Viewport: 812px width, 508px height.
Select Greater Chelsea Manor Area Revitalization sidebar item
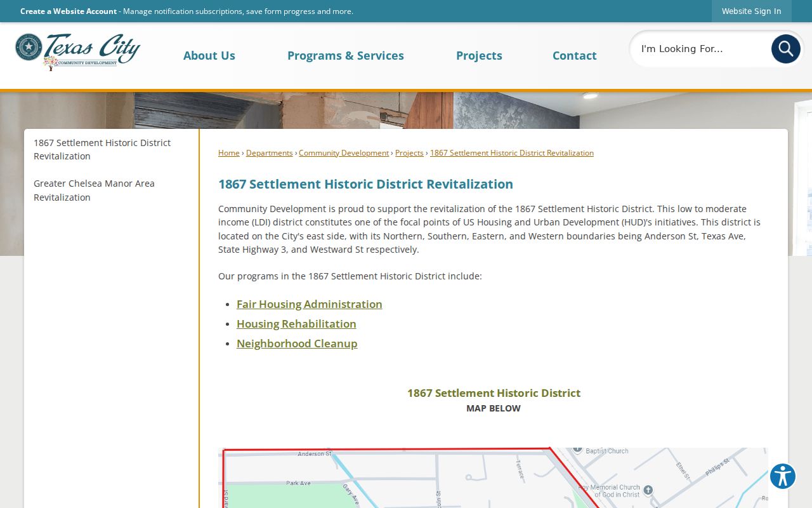tap(112, 190)
